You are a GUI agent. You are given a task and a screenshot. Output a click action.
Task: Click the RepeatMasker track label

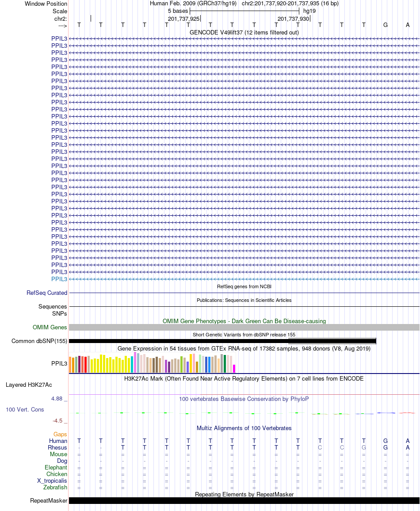coord(49,500)
